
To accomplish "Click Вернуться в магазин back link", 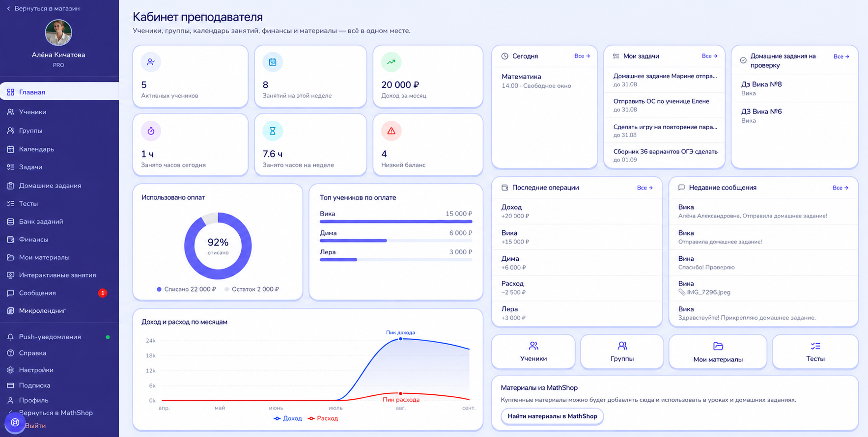I will pos(43,8).
